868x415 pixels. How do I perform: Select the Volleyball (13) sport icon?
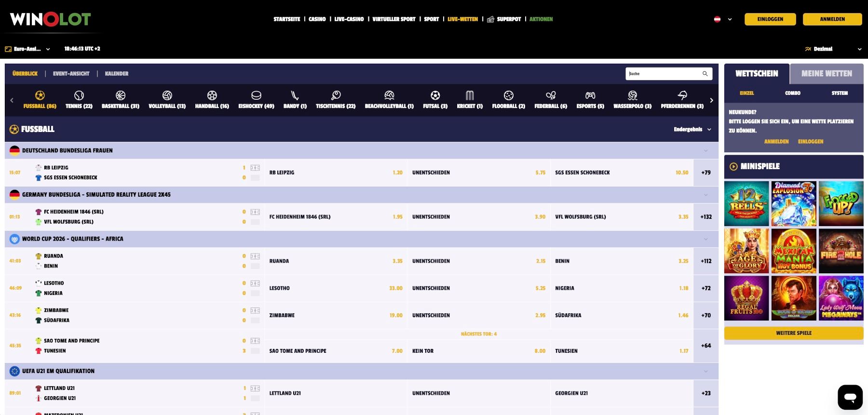tap(167, 95)
